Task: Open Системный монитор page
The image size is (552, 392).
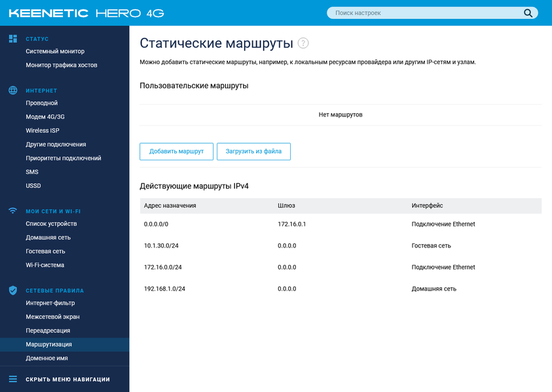Action: point(55,52)
